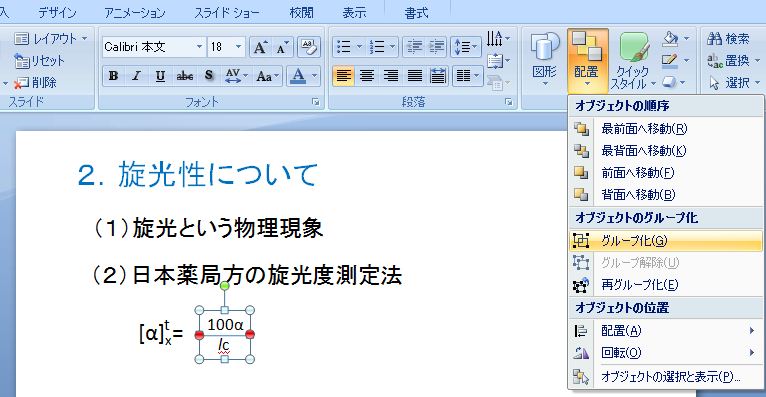Click the strikethrough abc icon

185,76
